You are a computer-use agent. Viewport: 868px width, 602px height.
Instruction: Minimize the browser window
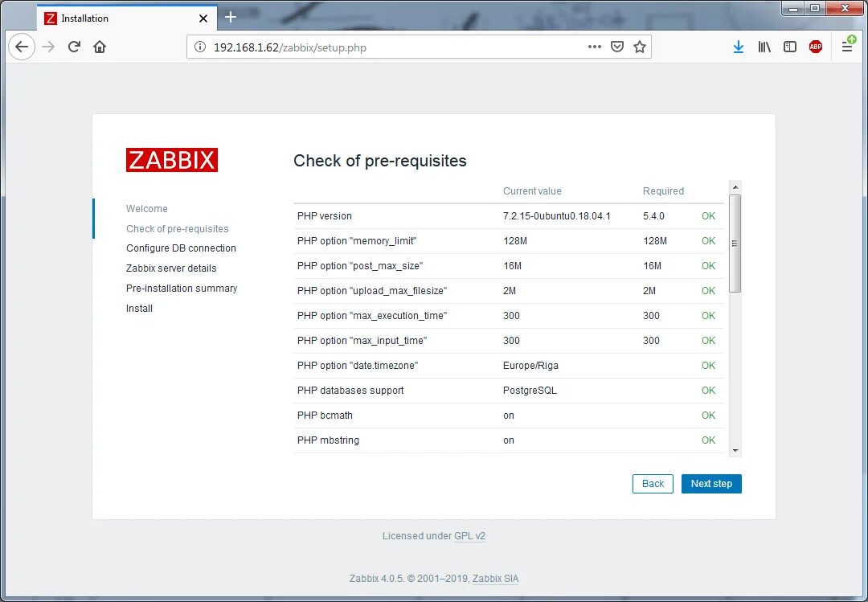[x=793, y=8]
